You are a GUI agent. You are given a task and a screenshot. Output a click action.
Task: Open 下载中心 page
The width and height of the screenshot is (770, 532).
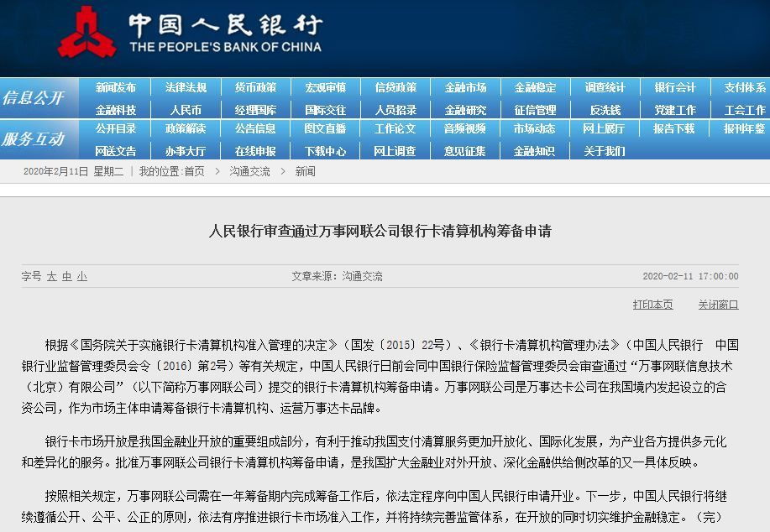326,151
